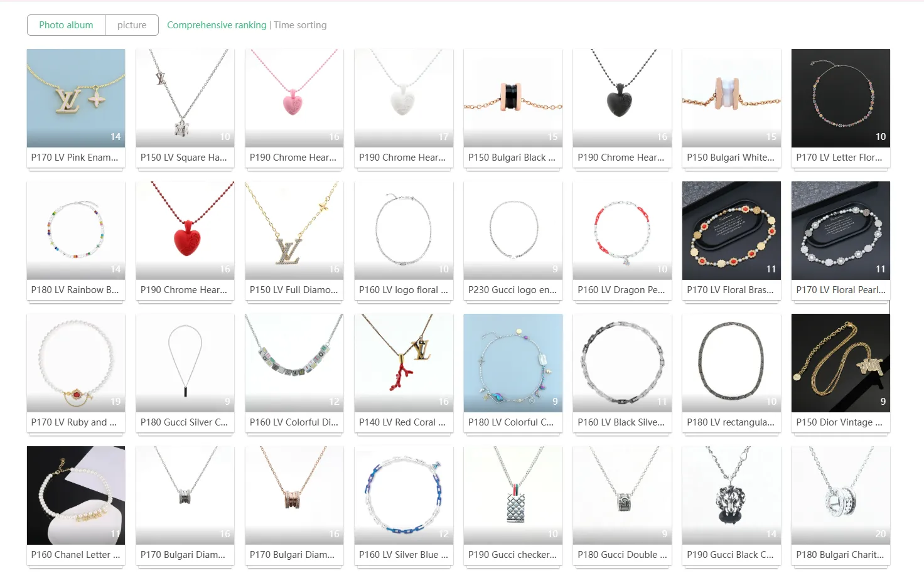The height and width of the screenshot is (578, 924).
Task: Click the P180 LV Rainbow B... title
Action: tap(75, 290)
